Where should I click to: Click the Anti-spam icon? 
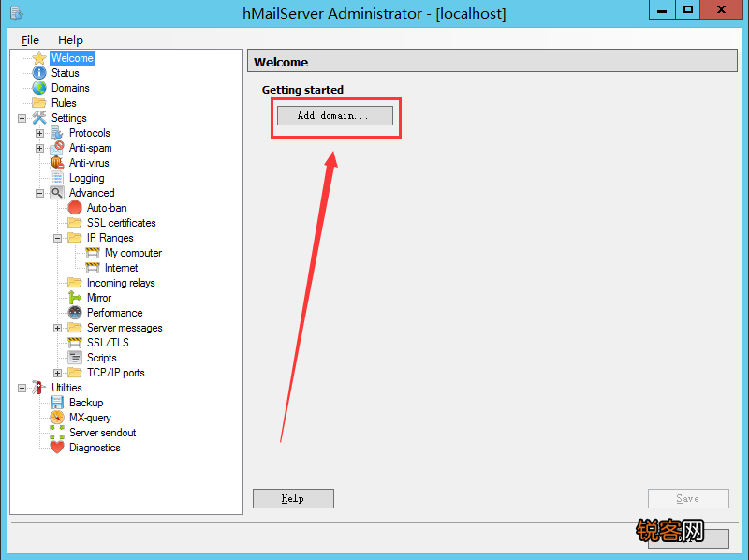click(x=57, y=148)
